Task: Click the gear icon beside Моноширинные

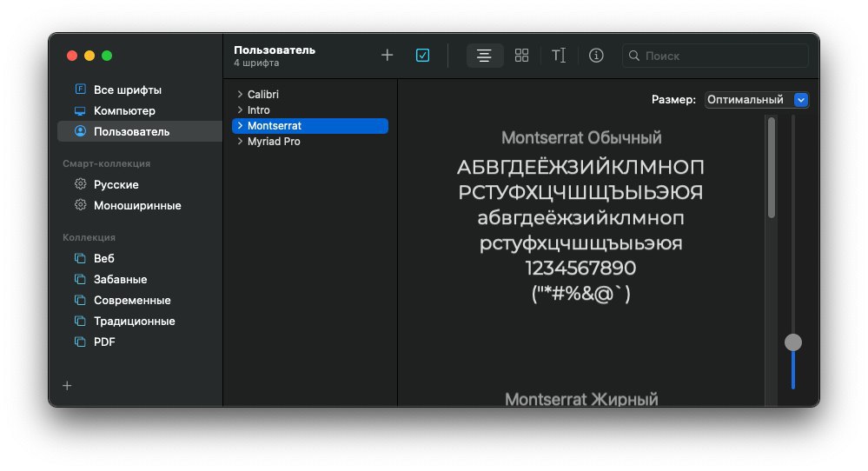Action: [80, 205]
